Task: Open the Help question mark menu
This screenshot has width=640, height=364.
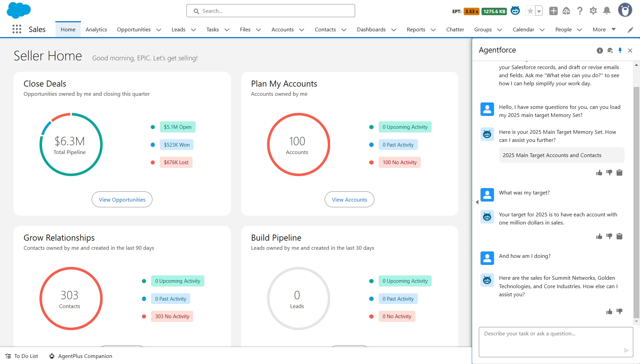Action: point(580,11)
